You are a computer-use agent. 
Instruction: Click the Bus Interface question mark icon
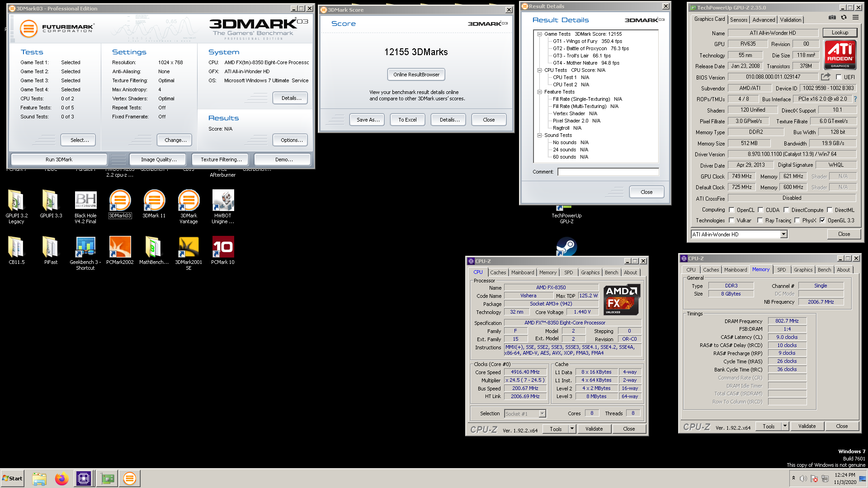(x=855, y=99)
